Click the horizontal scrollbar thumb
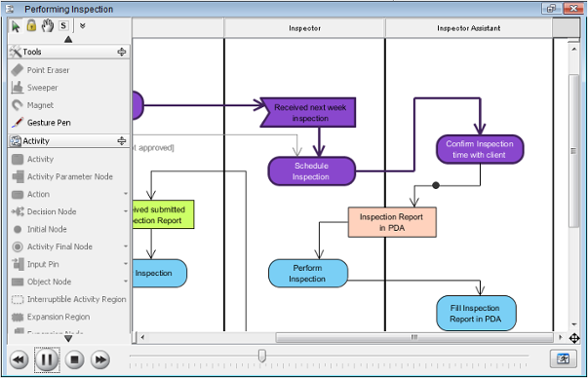 (x=414, y=337)
